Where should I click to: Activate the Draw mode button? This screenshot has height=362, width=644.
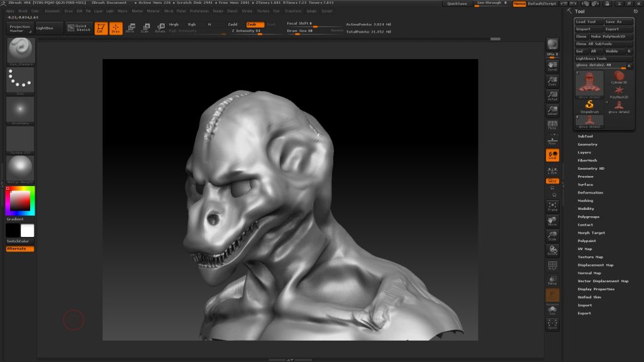(x=116, y=28)
